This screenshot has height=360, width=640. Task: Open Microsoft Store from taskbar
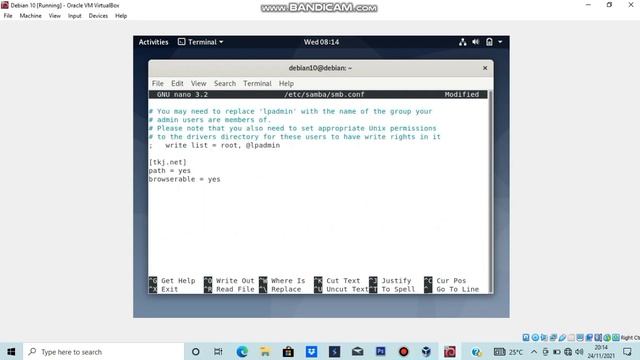tap(288, 351)
